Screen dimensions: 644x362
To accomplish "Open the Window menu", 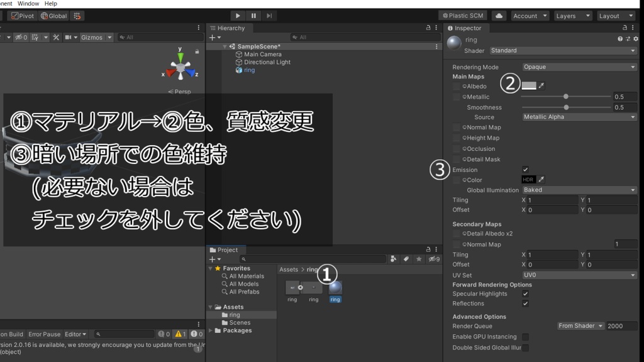I will 28,4.
